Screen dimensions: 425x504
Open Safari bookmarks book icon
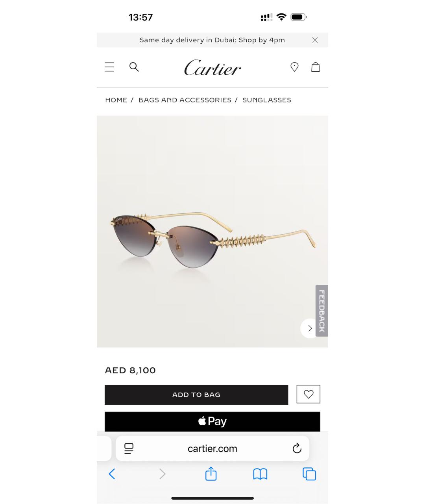pos(260,474)
